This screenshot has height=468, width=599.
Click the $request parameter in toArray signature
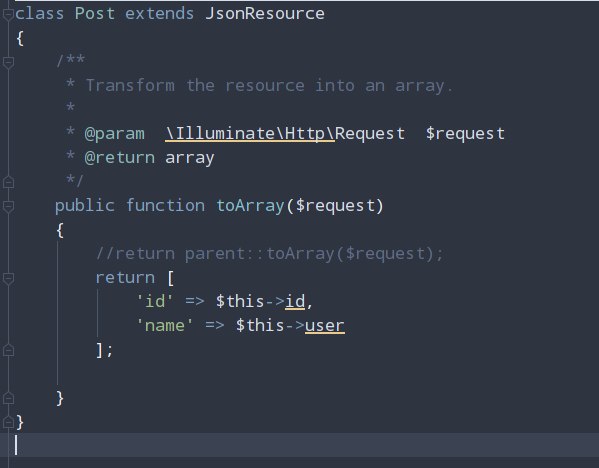[336, 206]
